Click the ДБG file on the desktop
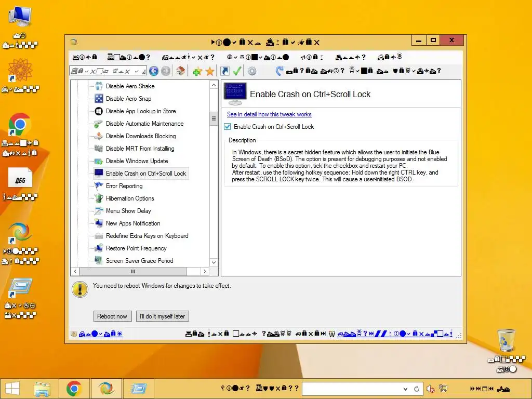 20,178
